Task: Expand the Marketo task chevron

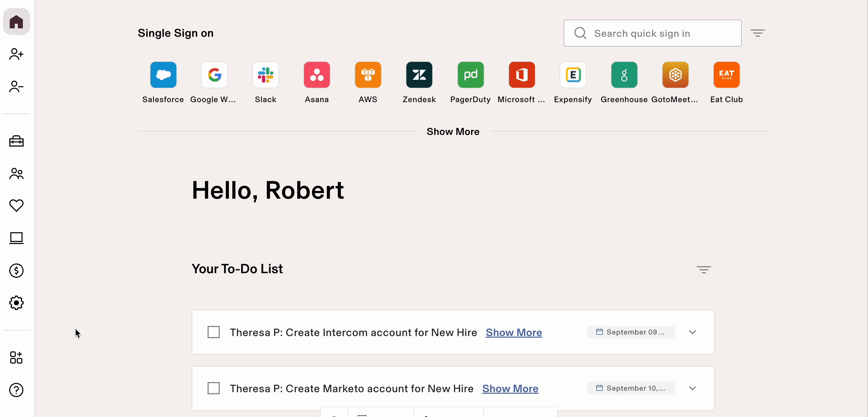Action: pyautogui.click(x=692, y=388)
